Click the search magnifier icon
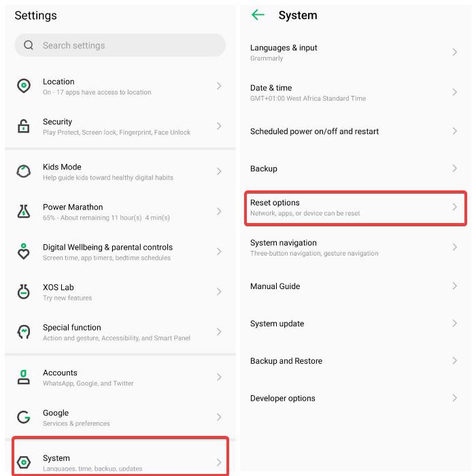Viewport: 476px width, 476px height. [29, 46]
